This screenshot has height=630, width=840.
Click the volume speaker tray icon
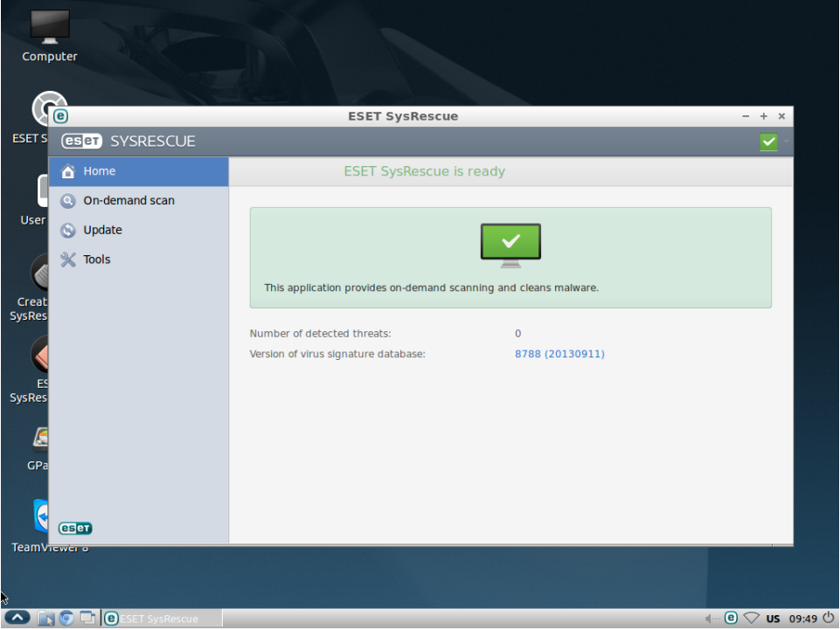coord(712,619)
